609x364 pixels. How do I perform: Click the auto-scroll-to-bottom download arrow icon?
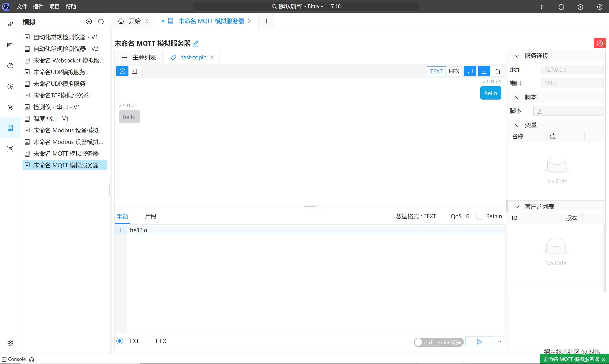pyautogui.click(x=484, y=71)
